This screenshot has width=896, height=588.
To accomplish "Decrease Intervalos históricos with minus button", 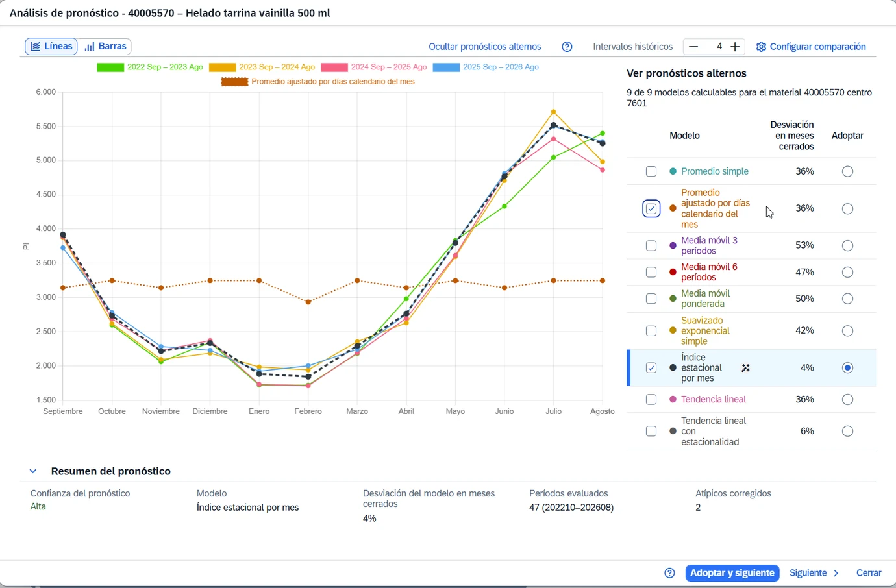I will (693, 47).
